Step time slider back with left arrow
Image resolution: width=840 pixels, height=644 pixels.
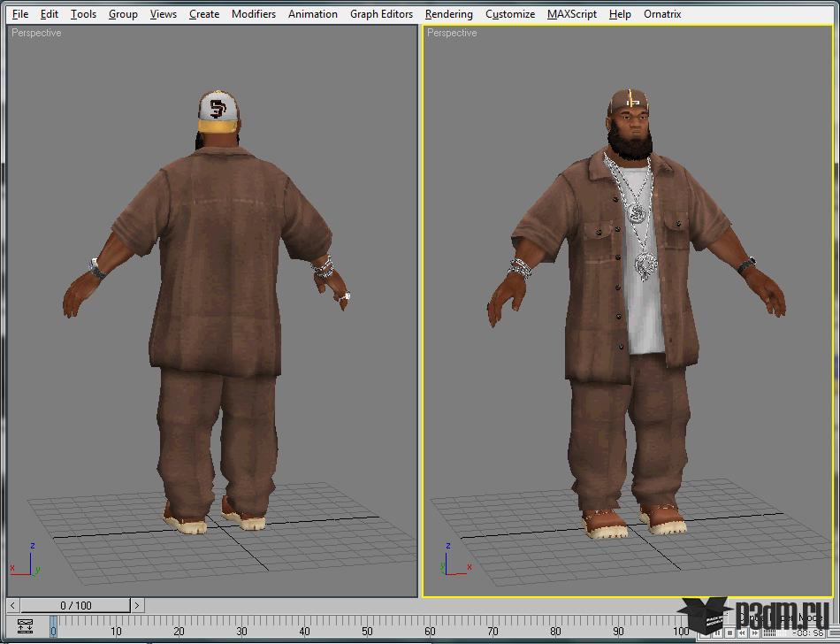pyautogui.click(x=13, y=605)
